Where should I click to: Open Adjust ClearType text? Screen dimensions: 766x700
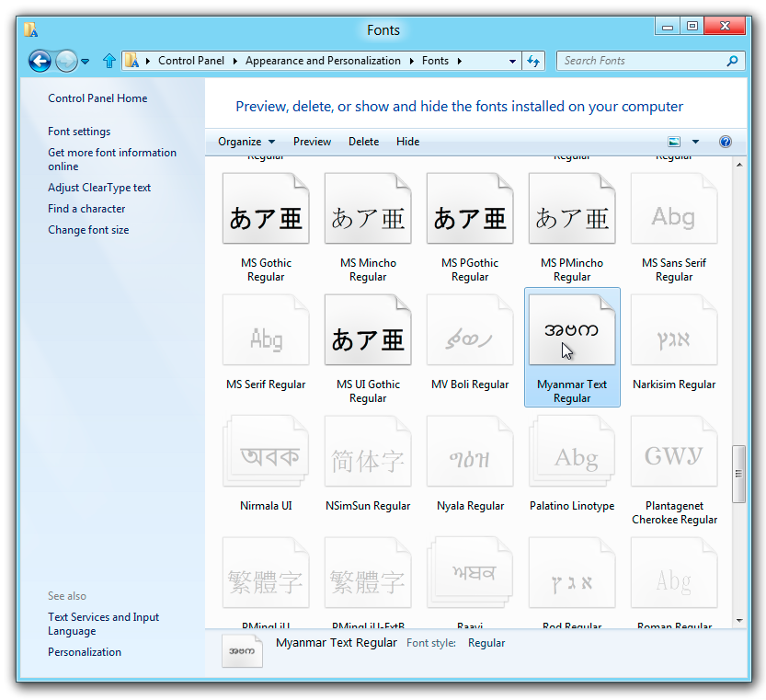coord(99,188)
